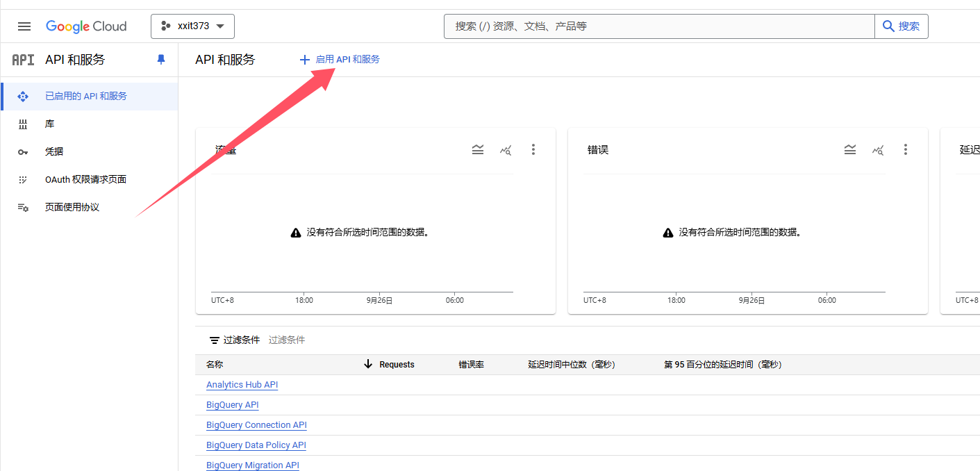Sort by the Requests column header
The width and height of the screenshot is (980, 471).
[397, 365]
